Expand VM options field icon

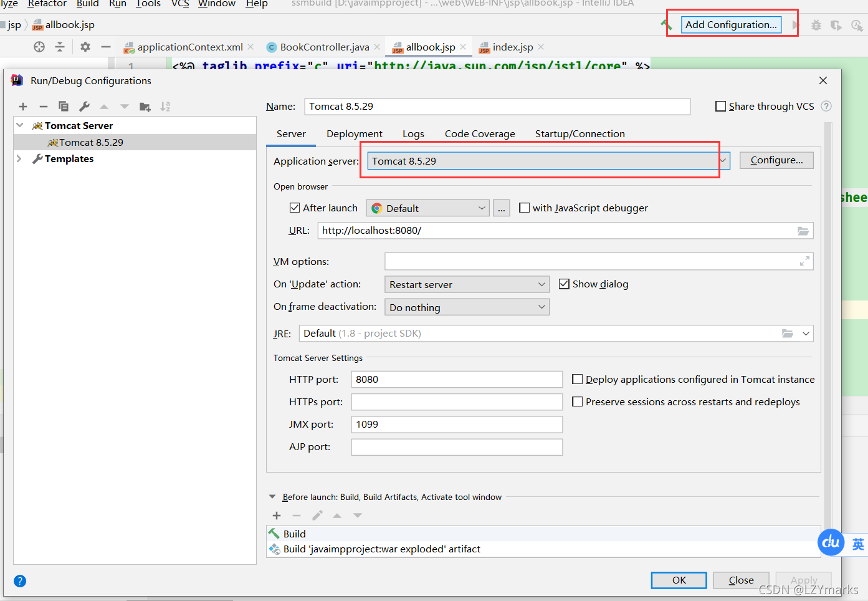pos(804,261)
